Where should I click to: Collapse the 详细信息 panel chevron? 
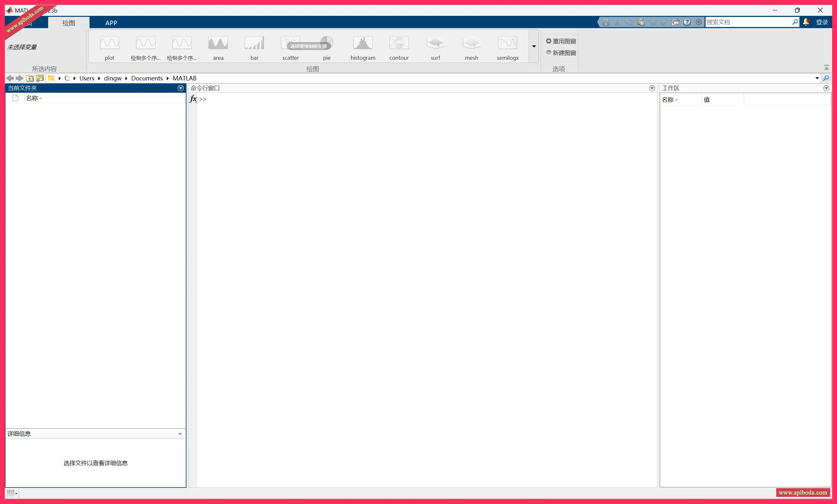(x=180, y=434)
